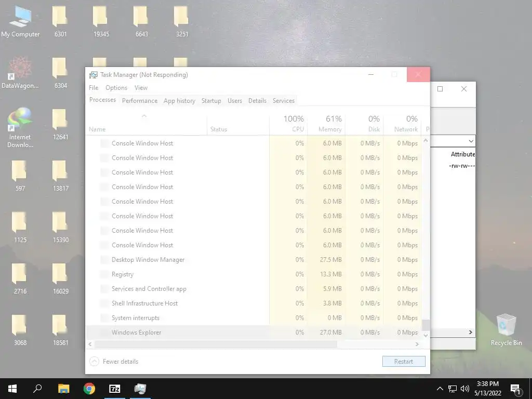The image size is (532, 399).
Task: Switch to Task Manager taskbar button
Action: coord(140,389)
